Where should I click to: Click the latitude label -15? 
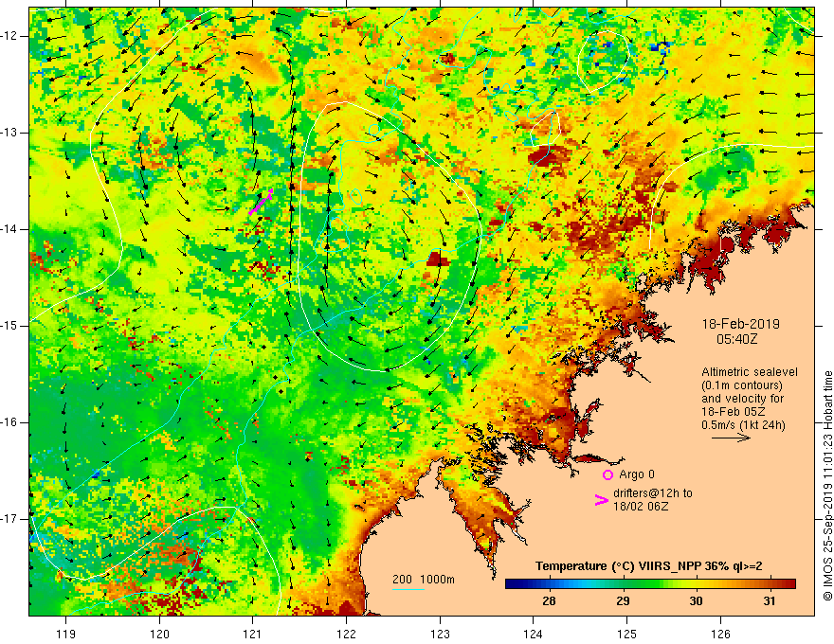point(10,326)
